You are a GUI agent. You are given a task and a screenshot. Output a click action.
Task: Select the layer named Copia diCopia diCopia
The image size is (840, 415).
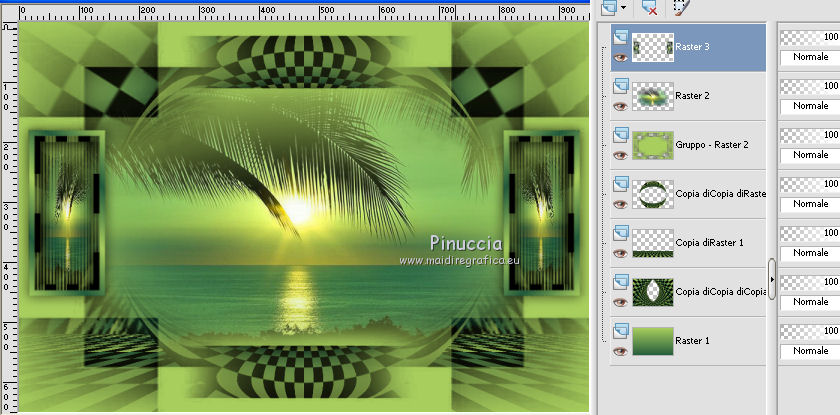click(x=721, y=292)
